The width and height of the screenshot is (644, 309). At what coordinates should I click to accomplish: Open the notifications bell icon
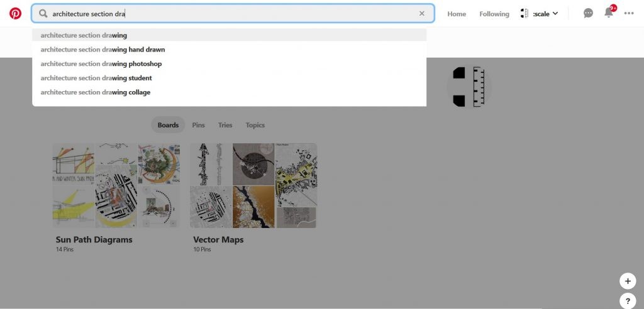coord(609,13)
